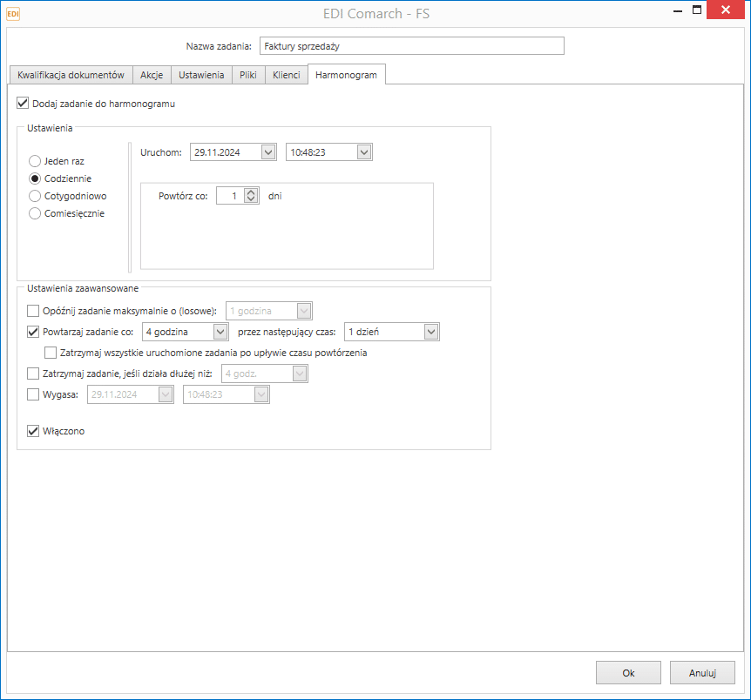751x700 pixels.
Task: Switch to the Akcje tab
Action: 152,75
